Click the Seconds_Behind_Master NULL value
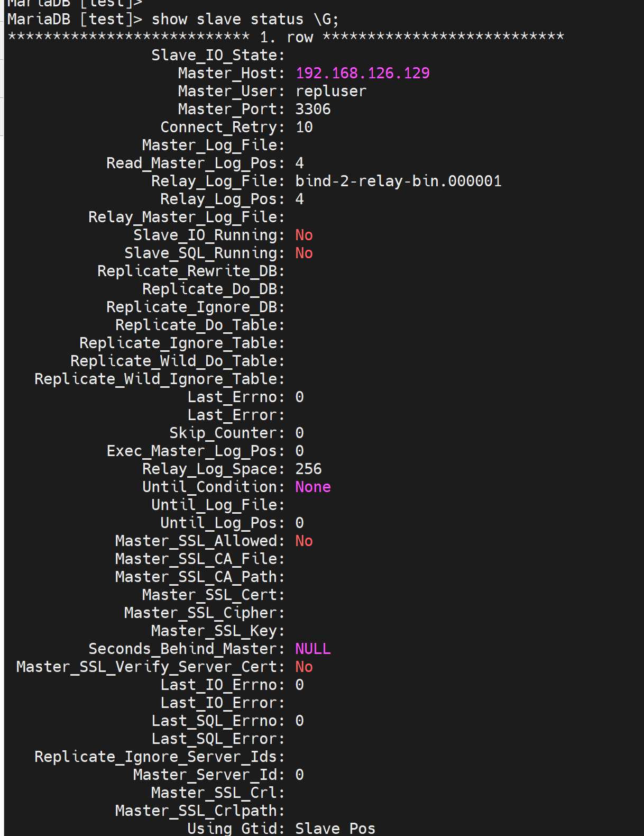Screen dimensions: 644x836 click(x=313, y=649)
